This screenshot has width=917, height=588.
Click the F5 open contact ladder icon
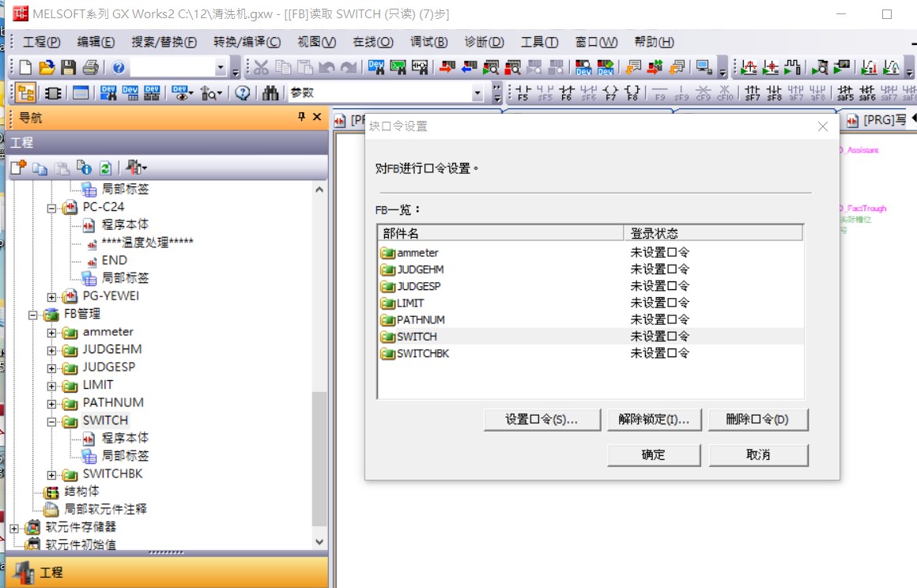pyautogui.click(x=523, y=93)
